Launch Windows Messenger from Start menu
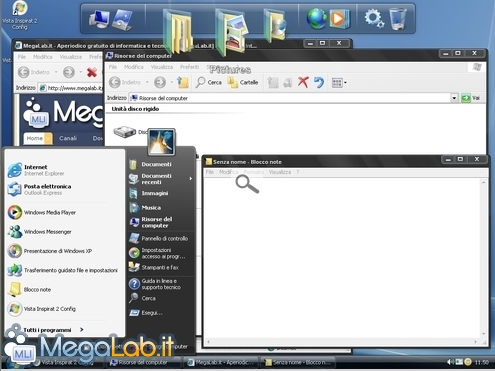Screen dimensions: 495x371 pyautogui.click(x=40, y=232)
